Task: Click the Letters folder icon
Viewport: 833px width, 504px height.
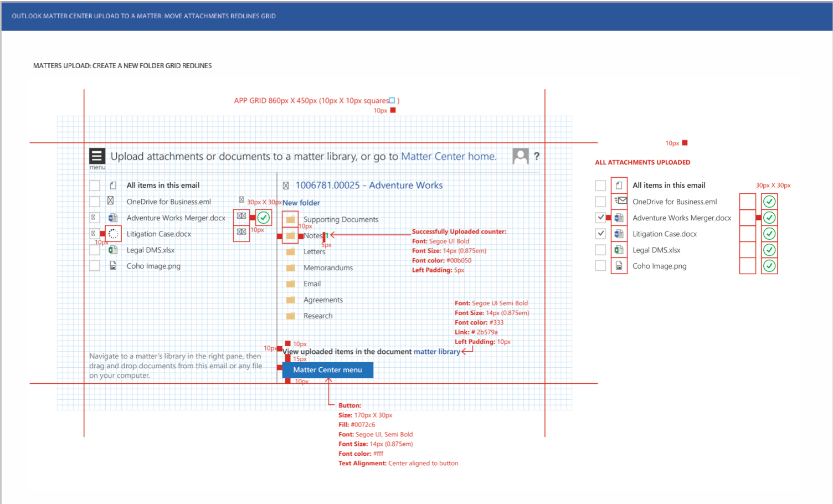Action: (290, 251)
